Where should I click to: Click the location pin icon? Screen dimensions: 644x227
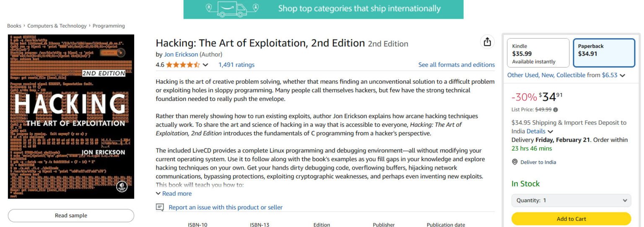coord(515,162)
